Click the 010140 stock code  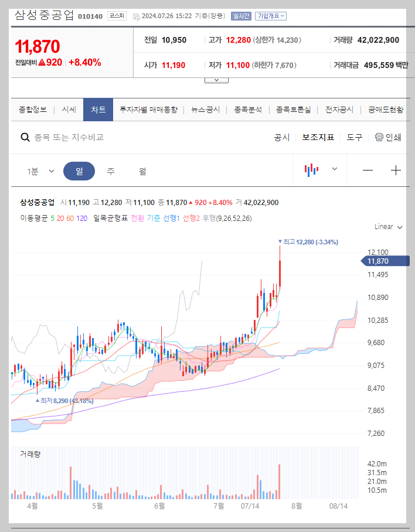pyautogui.click(x=90, y=16)
